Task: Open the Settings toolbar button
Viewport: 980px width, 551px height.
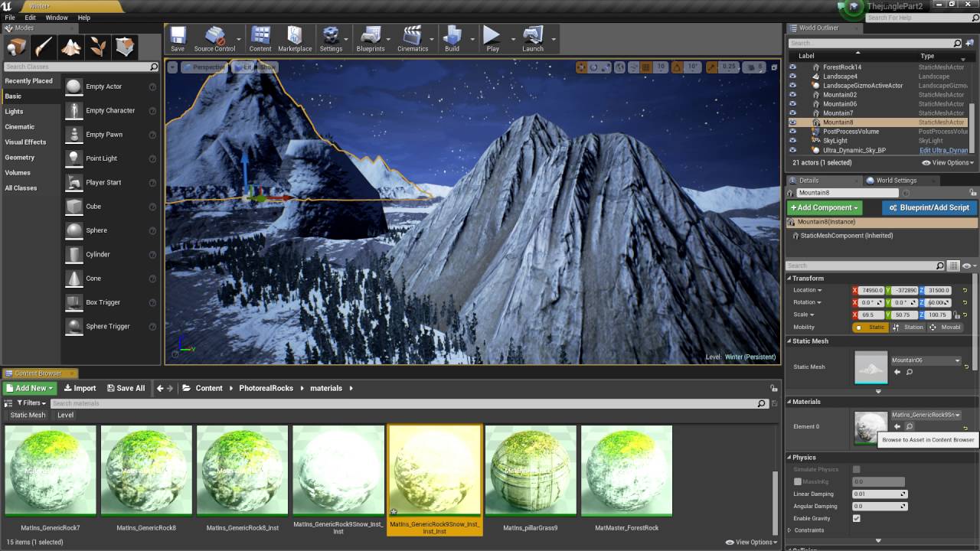Action: [x=331, y=39]
